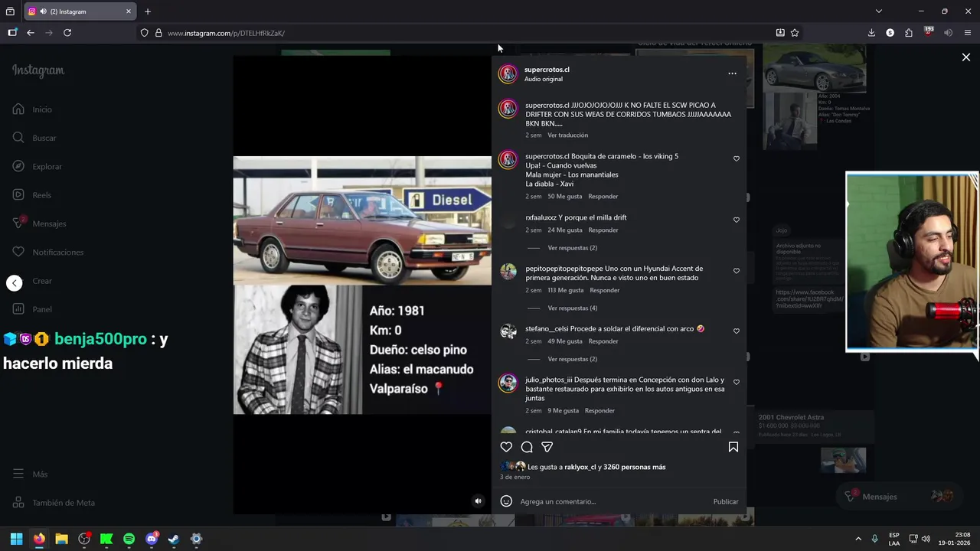Open browser downloads panel
980x551 pixels.
coord(871,33)
